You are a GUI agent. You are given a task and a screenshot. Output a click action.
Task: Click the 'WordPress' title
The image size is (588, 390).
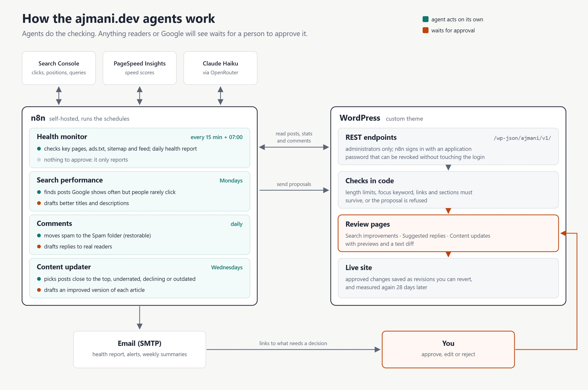coord(360,118)
